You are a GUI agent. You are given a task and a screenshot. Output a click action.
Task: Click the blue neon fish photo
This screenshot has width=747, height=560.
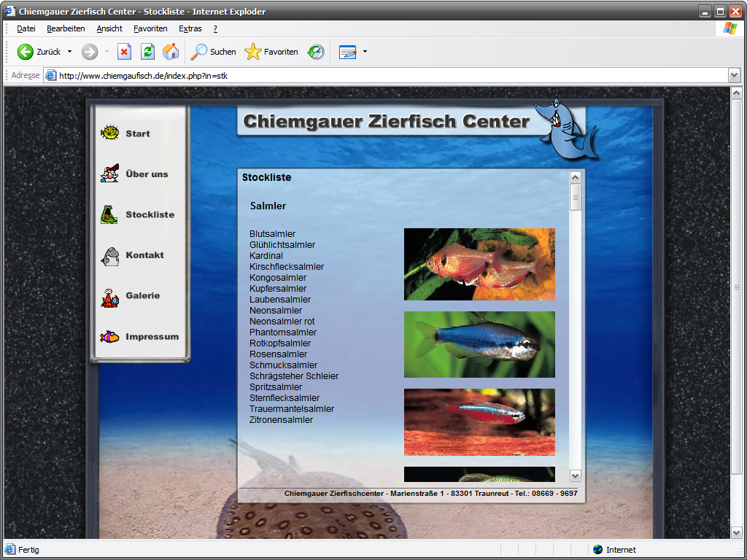(x=479, y=344)
